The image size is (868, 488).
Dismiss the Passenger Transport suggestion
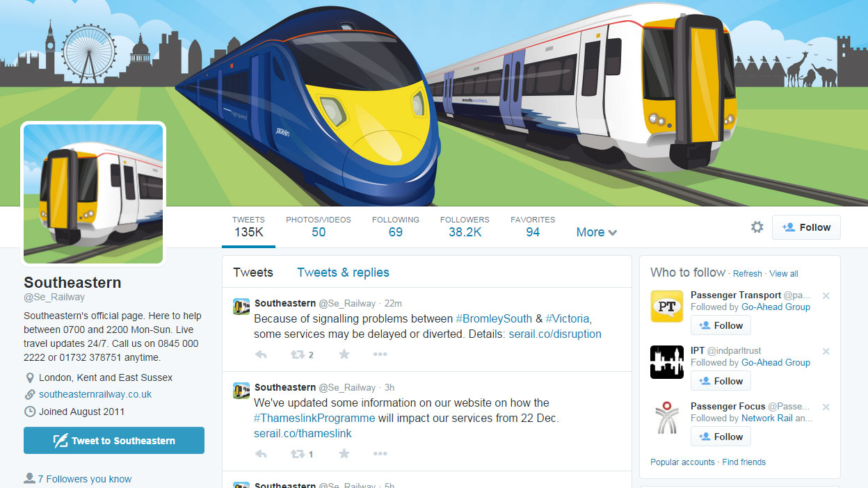[826, 296]
